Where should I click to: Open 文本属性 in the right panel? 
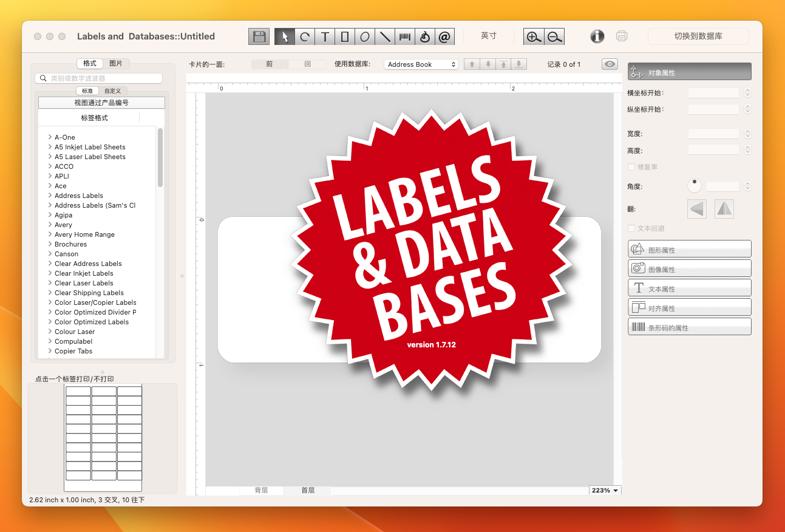(689, 287)
